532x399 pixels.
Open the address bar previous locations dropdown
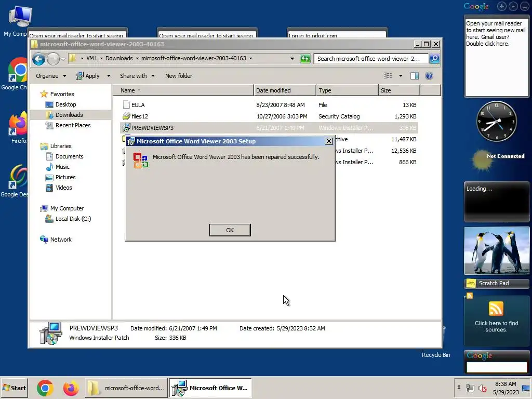[x=292, y=59]
